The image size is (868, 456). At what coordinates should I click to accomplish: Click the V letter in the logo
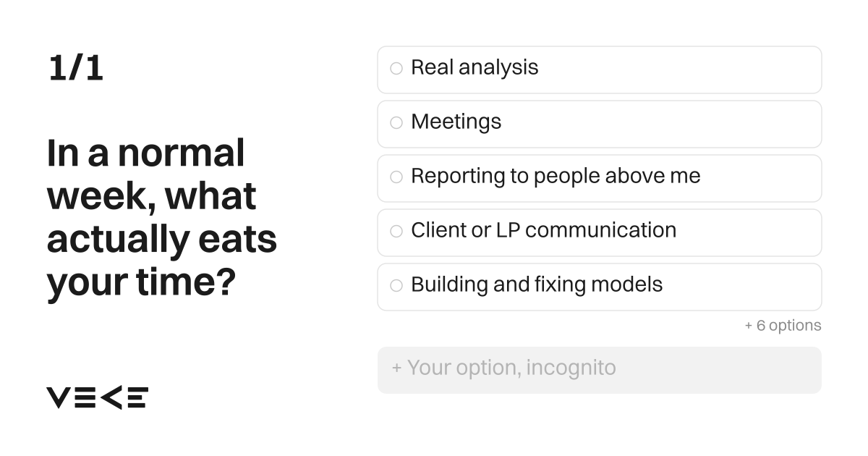point(59,397)
